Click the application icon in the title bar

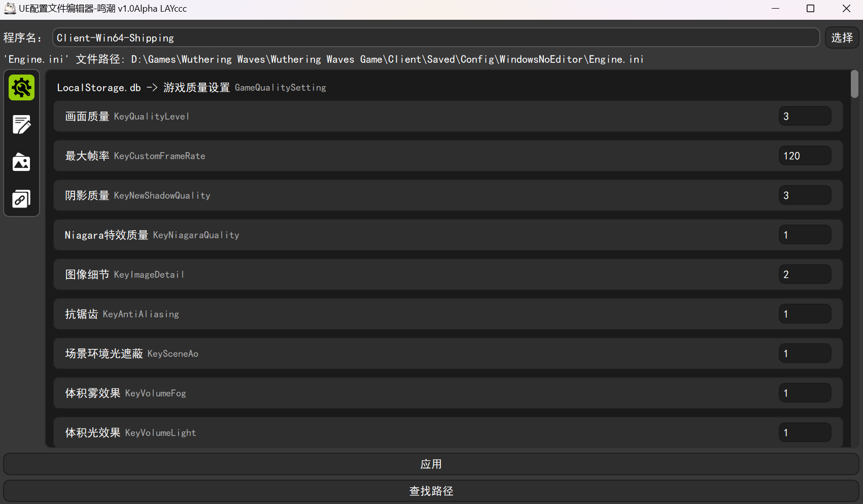10,8
